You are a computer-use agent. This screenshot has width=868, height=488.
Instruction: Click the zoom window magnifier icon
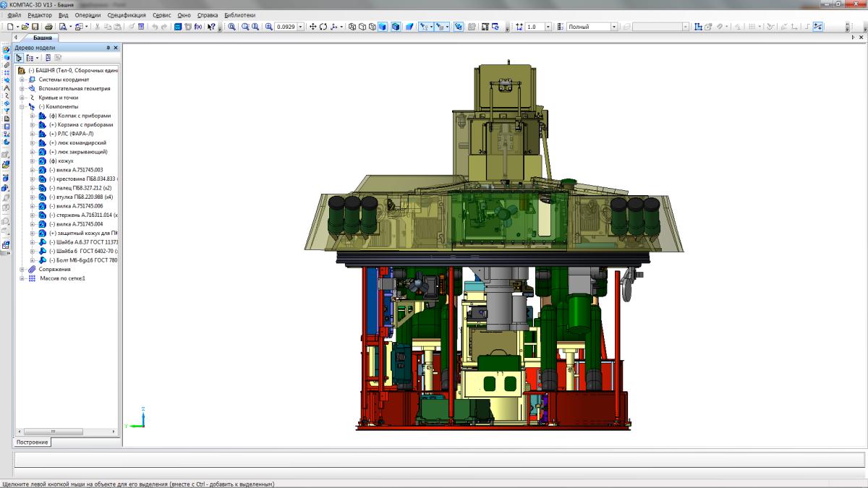(x=245, y=27)
